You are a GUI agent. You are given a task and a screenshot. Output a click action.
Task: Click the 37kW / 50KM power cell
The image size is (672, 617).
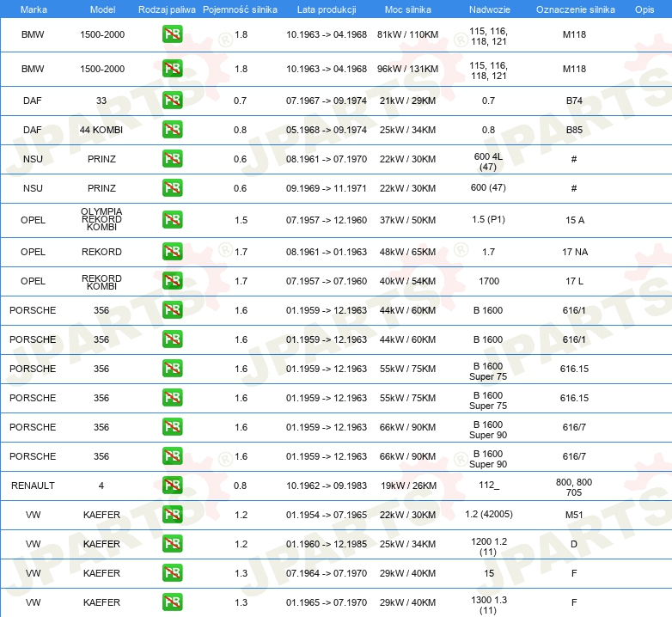[x=407, y=220]
